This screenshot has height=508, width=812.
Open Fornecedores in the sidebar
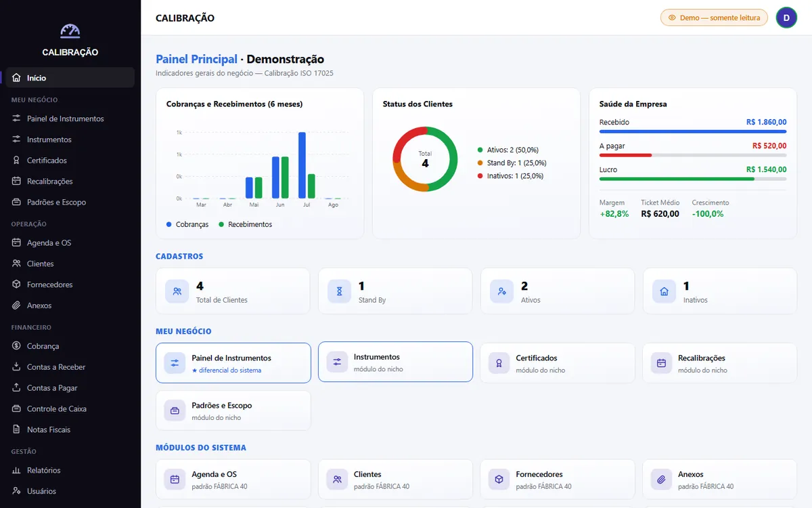click(70, 285)
